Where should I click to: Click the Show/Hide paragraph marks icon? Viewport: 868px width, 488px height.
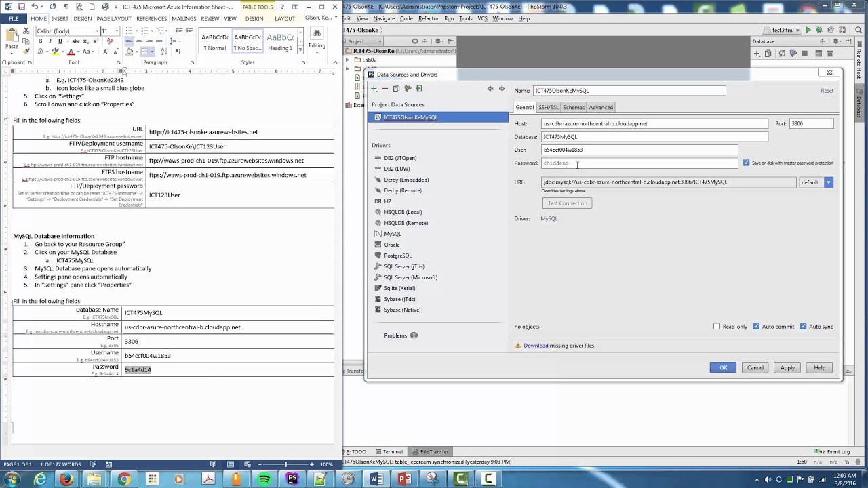[x=178, y=52]
